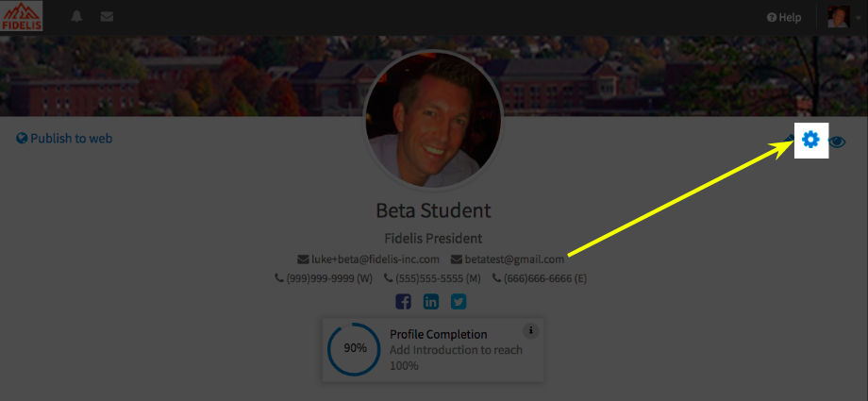Click the Fidelis President title

pos(433,238)
